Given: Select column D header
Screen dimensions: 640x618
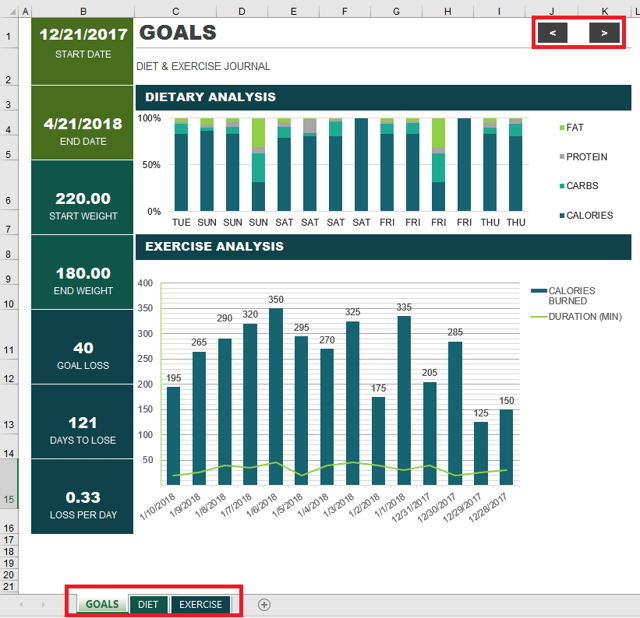Looking at the screenshot, I should [242, 11].
